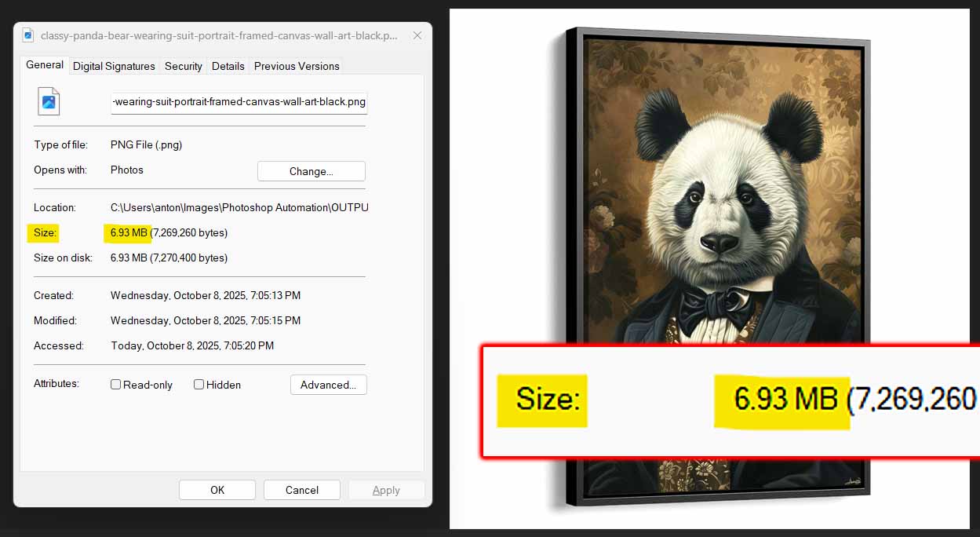The width and height of the screenshot is (980, 537).
Task: Switch to the Details tab
Action: point(228,66)
